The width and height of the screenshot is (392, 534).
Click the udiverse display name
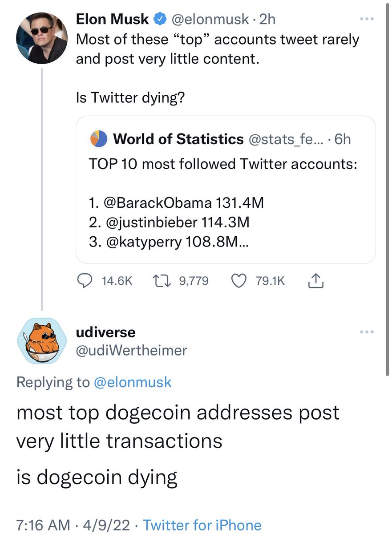(x=106, y=332)
